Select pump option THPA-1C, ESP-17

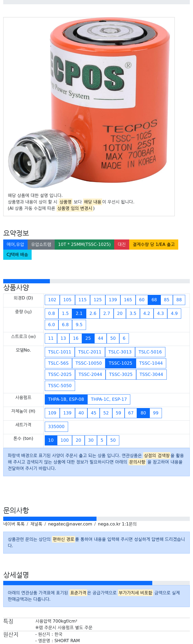[109, 399]
